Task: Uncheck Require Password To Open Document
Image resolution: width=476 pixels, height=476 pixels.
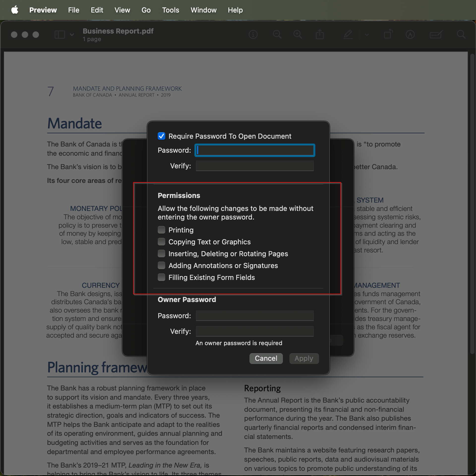Action: coord(161,136)
